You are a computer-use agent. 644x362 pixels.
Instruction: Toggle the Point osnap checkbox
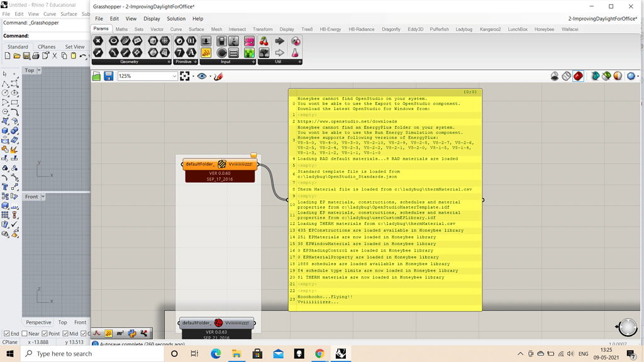pos(45,334)
